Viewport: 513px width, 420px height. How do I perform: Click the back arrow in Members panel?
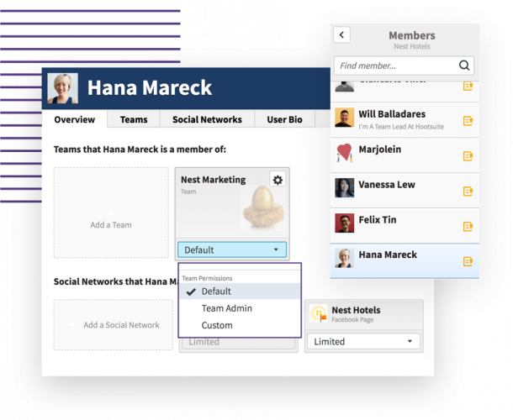[341, 34]
